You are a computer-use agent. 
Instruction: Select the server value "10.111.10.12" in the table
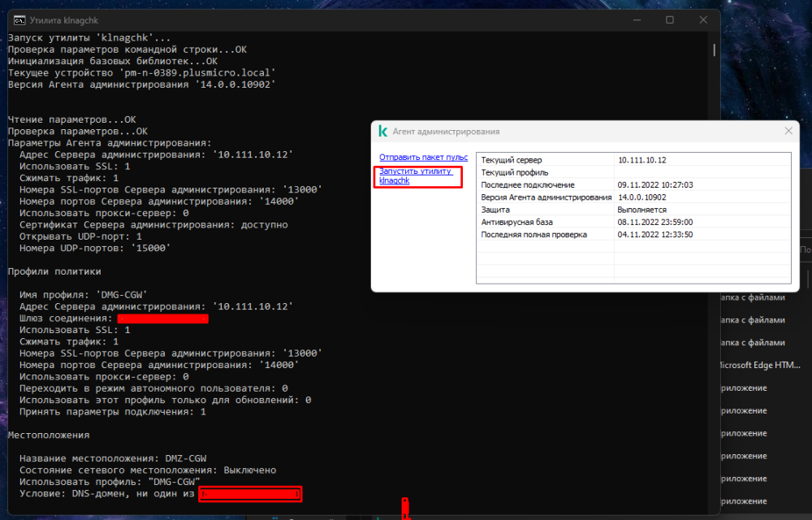click(x=641, y=160)
